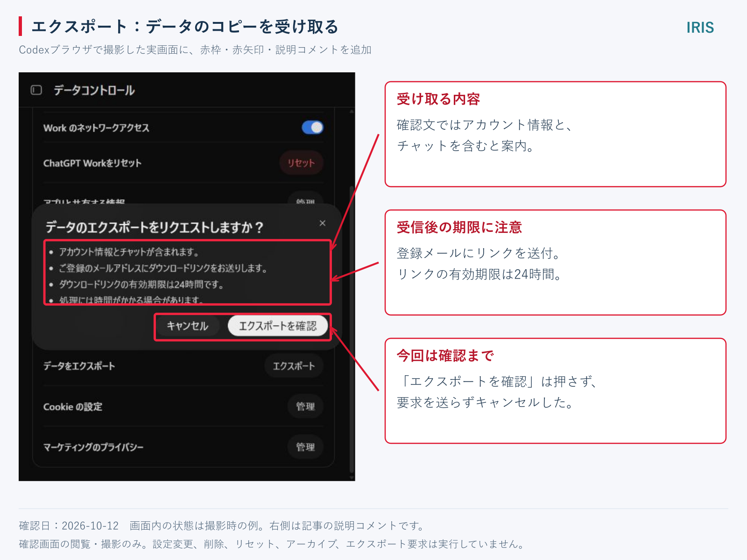Screen dimensions: 747x560
Task: Click the マーケティングのプライバシー label
Action: (93, 447)
